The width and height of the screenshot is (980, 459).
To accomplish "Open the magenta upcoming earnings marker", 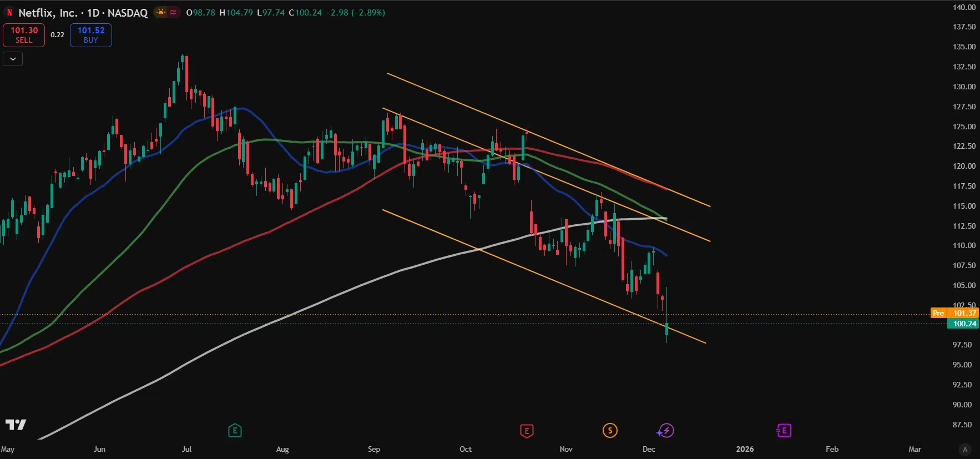I will pyautogui.click(x=784, y=431).
